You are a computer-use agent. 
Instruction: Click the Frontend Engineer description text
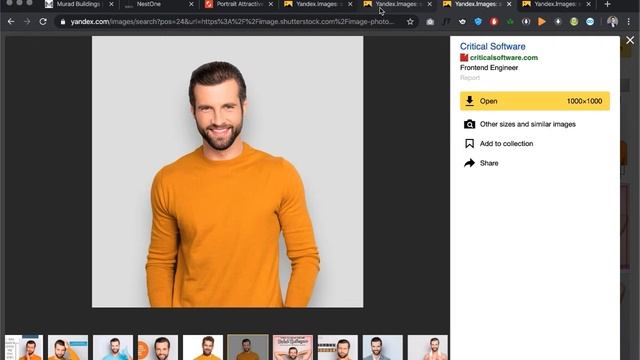pos(489,68)
